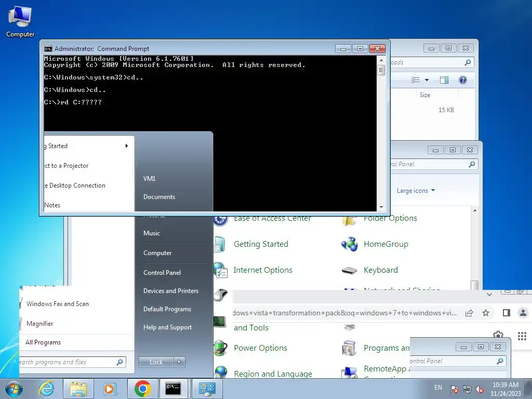532x399 pixels.
Task: Open Devices and Printers in Start menu
Action: pyautogui.click(x=171, y=291)
